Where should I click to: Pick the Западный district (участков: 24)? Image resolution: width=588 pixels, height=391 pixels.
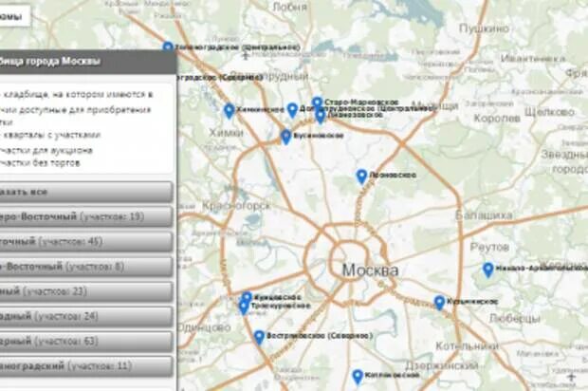(86, 316)
